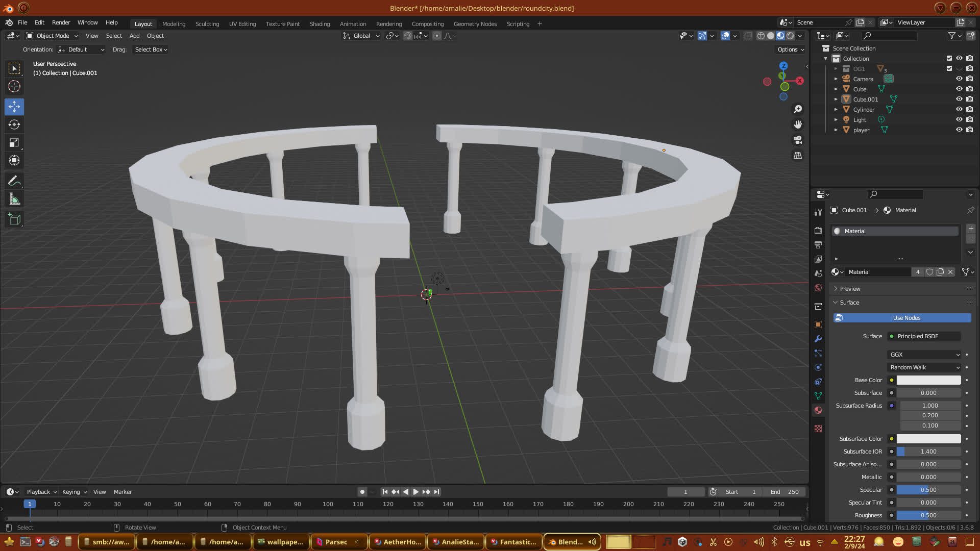
Task: Switch to perspective/orthographic grid view icon
Action: (x=798, y=155)
